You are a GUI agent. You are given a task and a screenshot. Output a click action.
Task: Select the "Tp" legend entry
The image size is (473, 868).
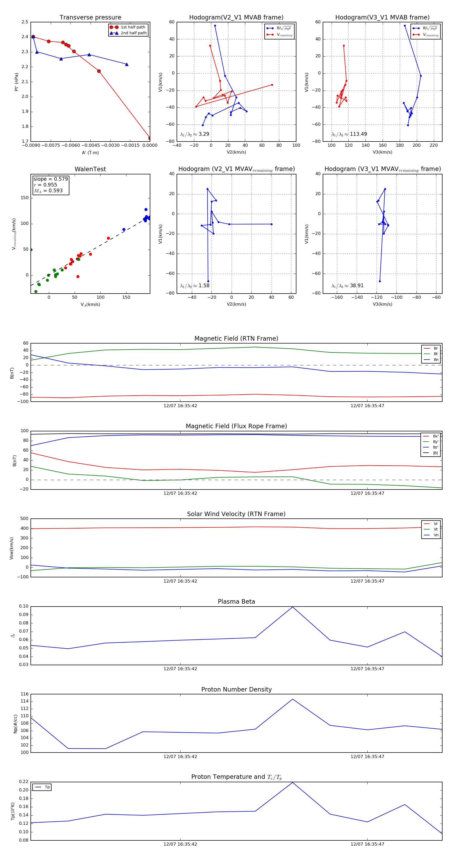(42, 787)
